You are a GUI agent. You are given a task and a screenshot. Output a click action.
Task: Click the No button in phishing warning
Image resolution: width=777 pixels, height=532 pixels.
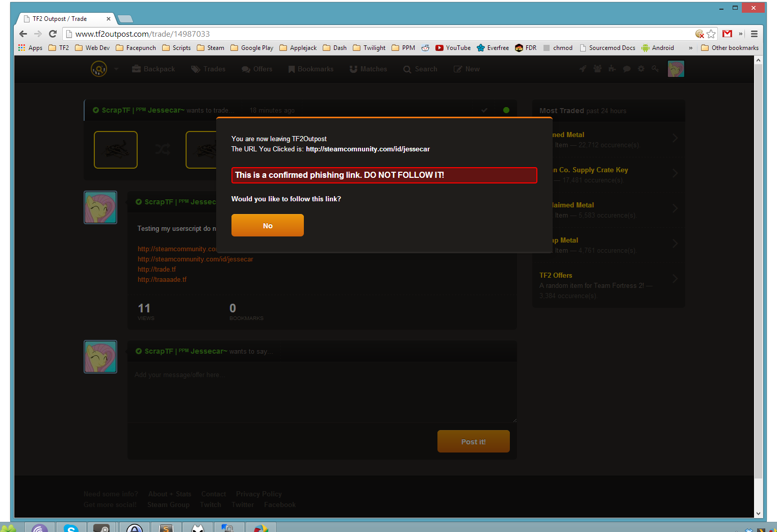coord(268,225)
